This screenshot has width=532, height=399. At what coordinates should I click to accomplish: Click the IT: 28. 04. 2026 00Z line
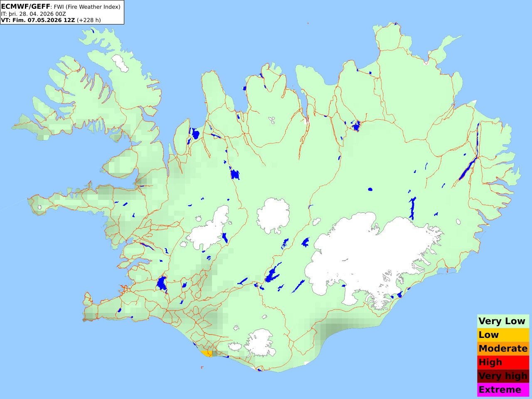(33, 14)
